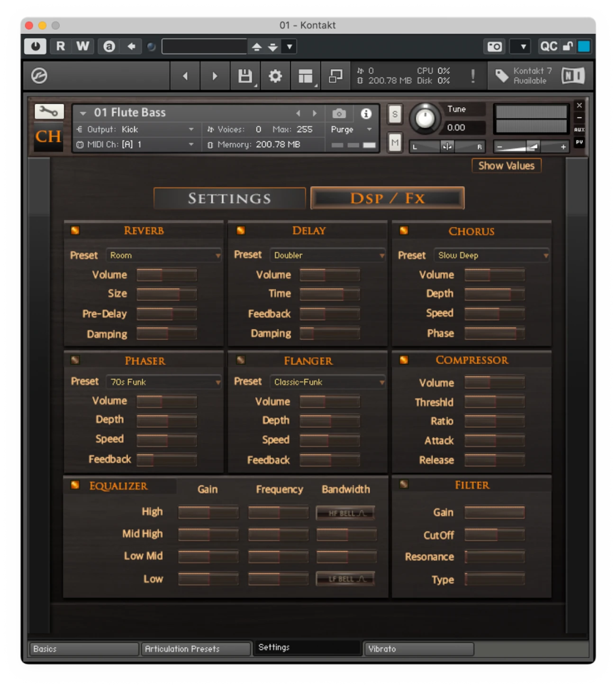Adjust the Delay Feedback slider
This screenshot has width=616, height=688.
329,313
